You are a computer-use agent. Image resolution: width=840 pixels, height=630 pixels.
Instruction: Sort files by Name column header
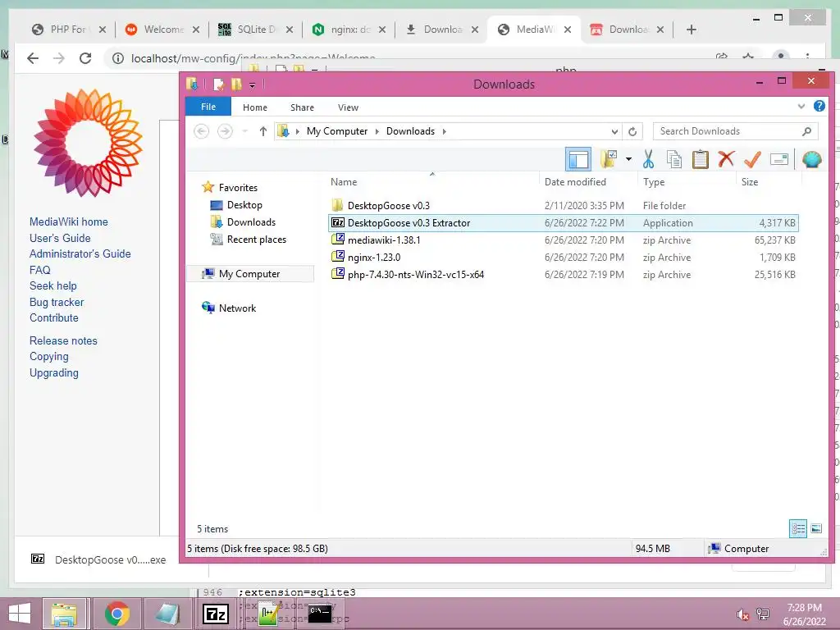point(344,182)
